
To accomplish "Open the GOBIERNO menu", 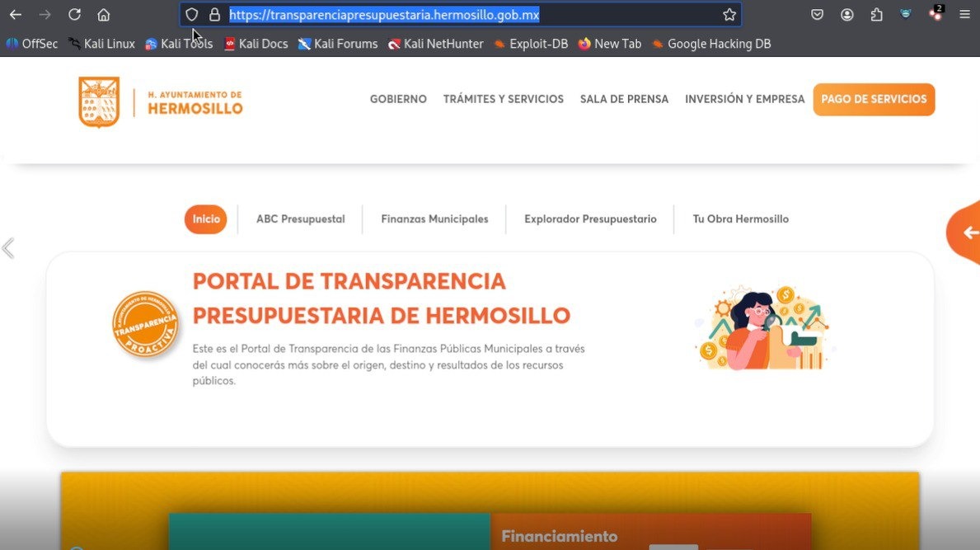I will coord(398,99).
